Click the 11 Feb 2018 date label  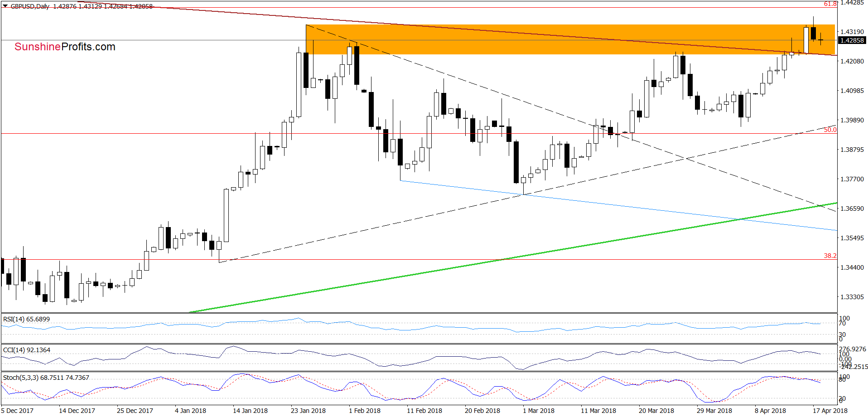[424, 411]
